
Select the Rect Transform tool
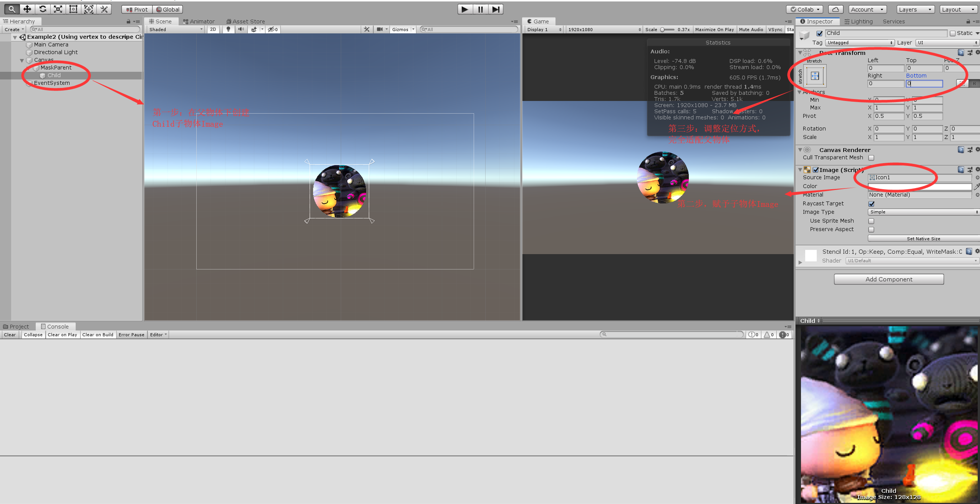tap(73, 9)
